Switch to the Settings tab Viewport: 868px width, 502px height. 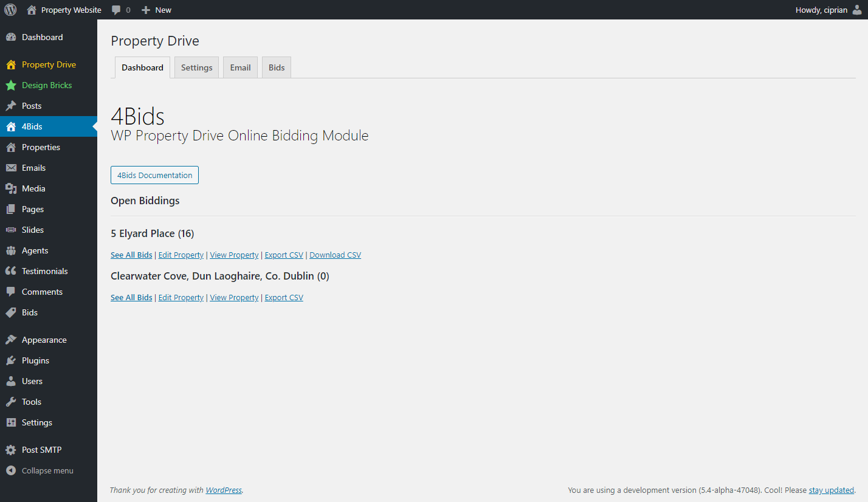[196, 67]
